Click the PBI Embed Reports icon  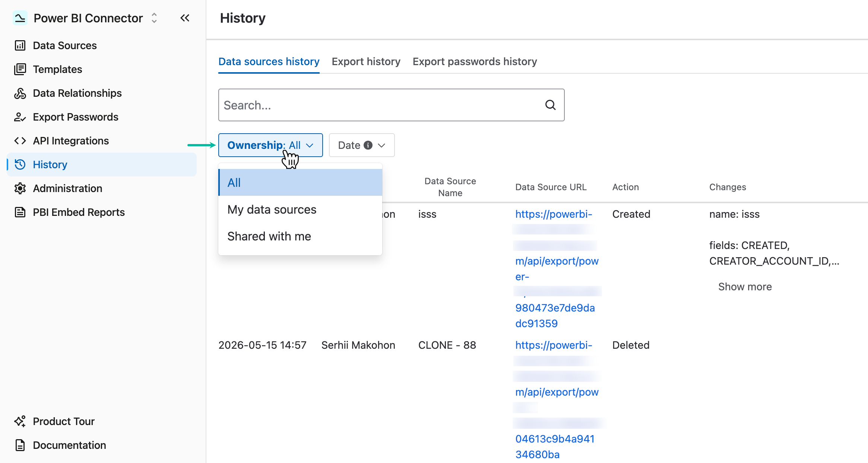pos(20,212)
